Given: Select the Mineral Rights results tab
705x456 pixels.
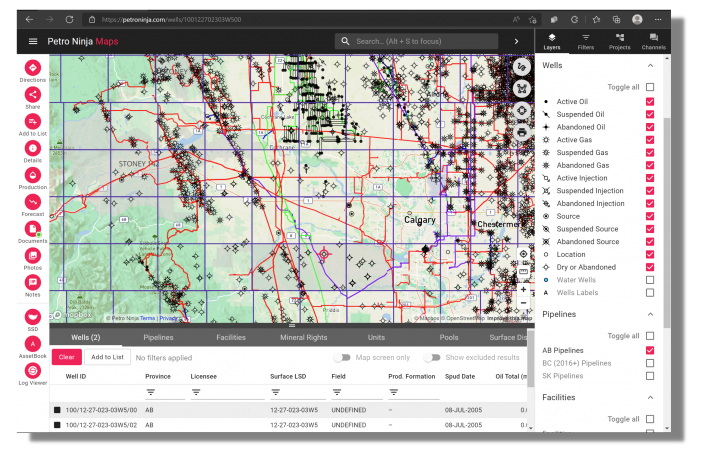Looking at the screenshot, I should (302, 338).
